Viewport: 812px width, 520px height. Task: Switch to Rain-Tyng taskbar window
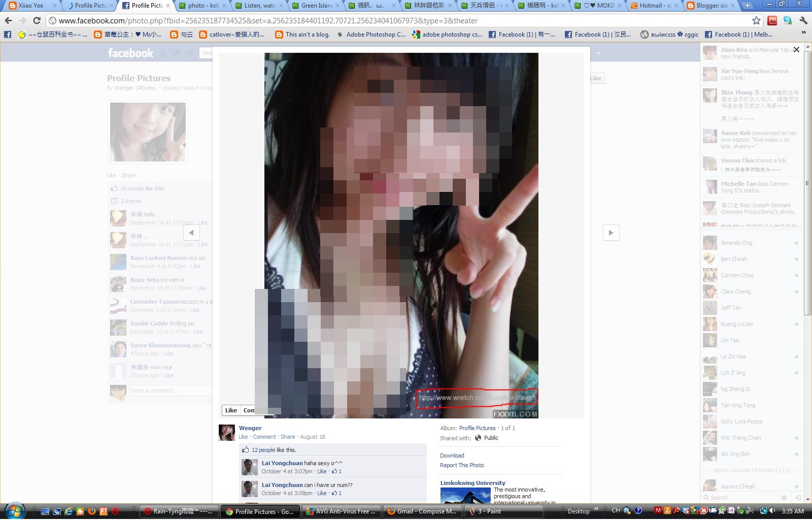(x=179, y=511)
